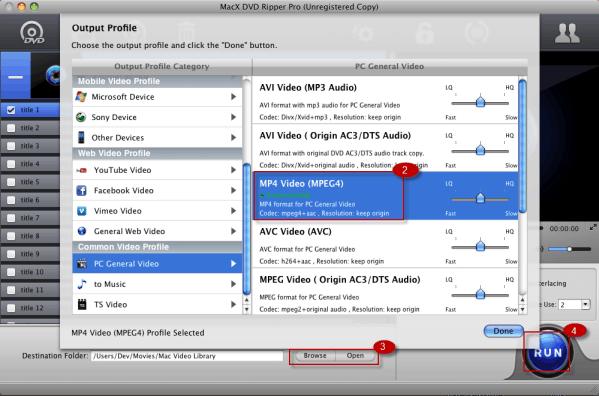Check the title 5 checkbox

[11, 182]
